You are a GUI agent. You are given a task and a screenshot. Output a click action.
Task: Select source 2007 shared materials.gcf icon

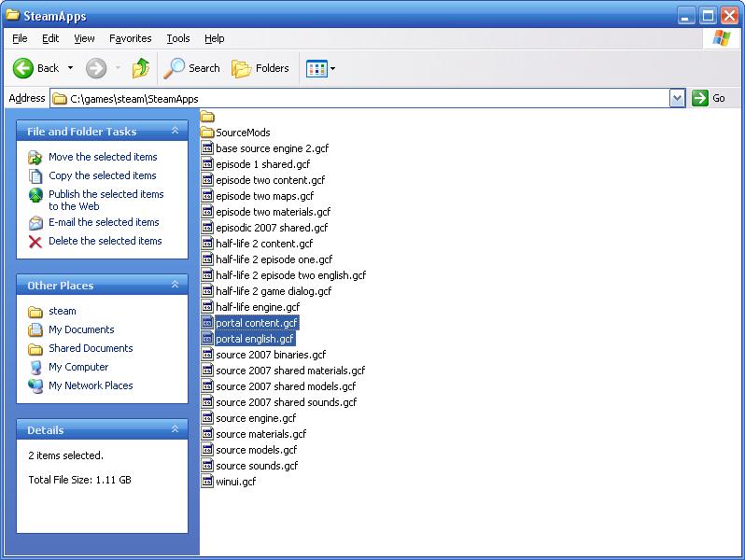[x=207, y=370]
